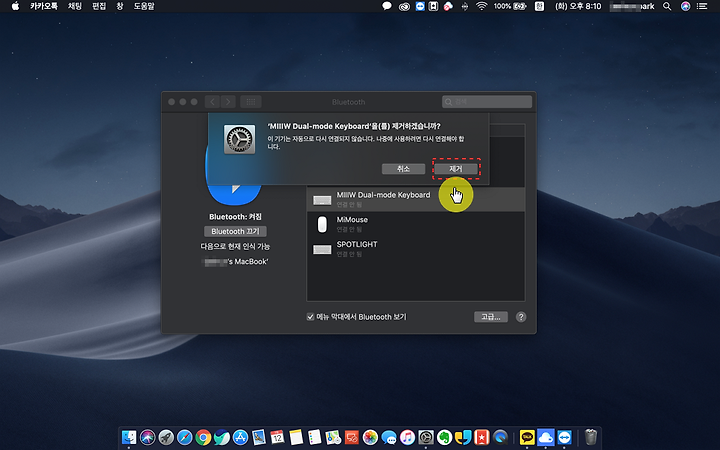Show all preferences grid button

click(x=251, y=102)
